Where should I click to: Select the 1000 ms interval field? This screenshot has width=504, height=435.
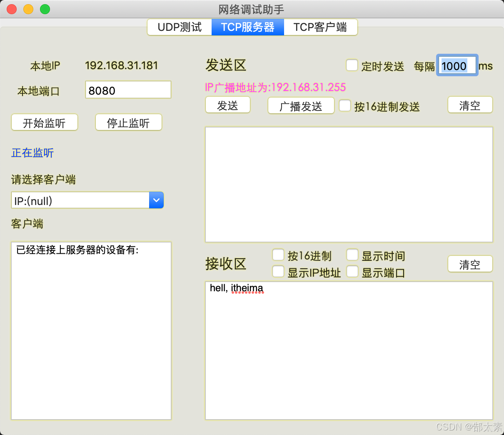pos(457,65)
